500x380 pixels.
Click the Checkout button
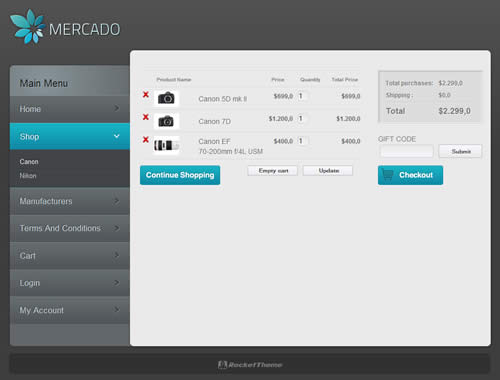point(410,175)
